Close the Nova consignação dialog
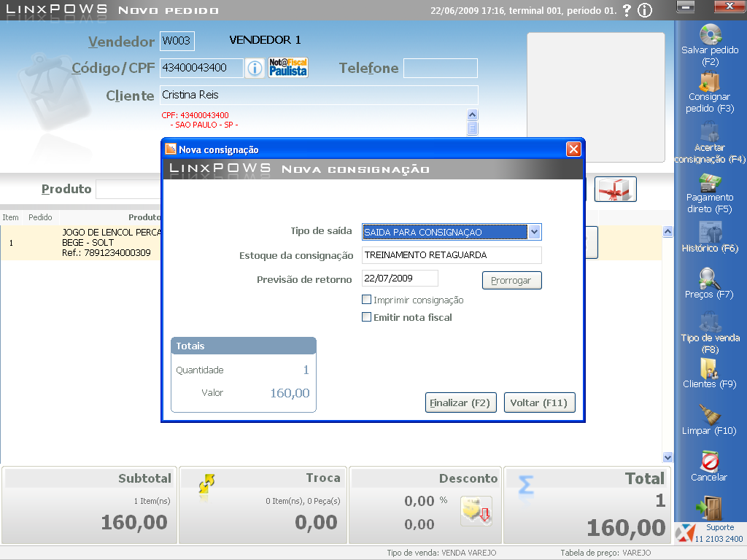Image resolution: width=747 pixels, height=560 pixels. (573, 149)
